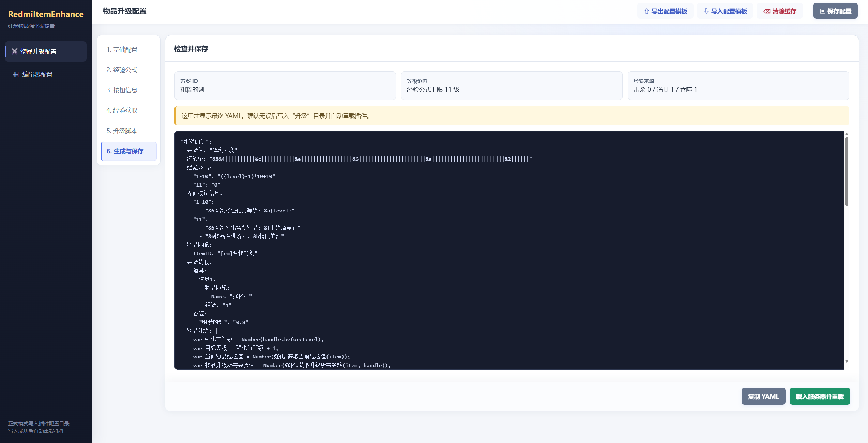This screenshot has height=443, width=868.
Task: Go to step 2. 经验公式
Action: tap(128, 70)
